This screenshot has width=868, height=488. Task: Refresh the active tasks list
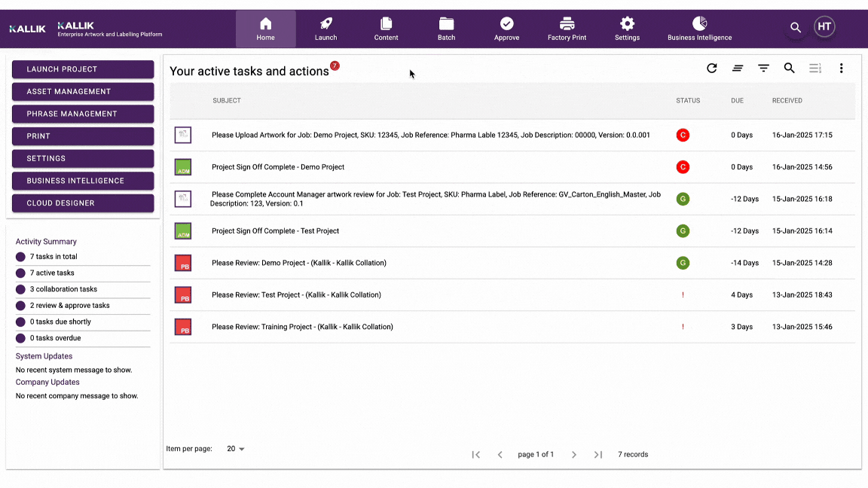pos(711,68)
